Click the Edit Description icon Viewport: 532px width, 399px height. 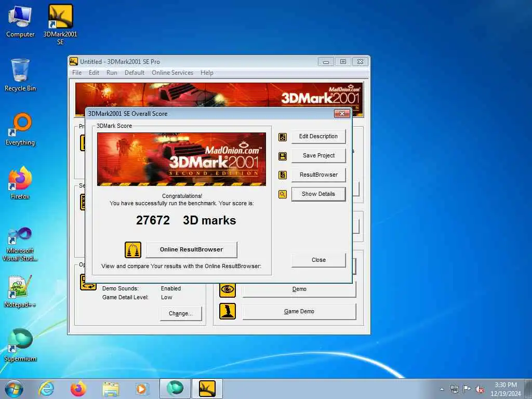(282, 137)
